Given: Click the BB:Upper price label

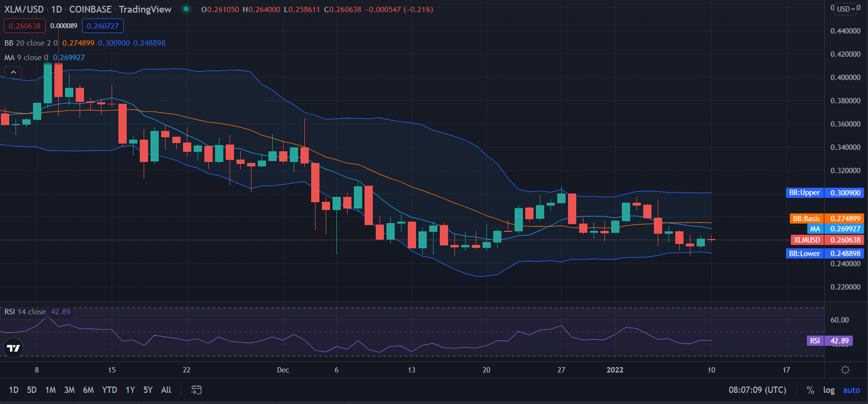Looking at the screenshot, I should [x=825, y=193].
